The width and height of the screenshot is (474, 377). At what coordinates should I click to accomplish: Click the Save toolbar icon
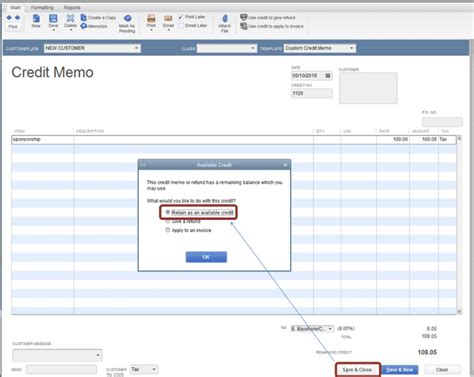coord(53,19)
